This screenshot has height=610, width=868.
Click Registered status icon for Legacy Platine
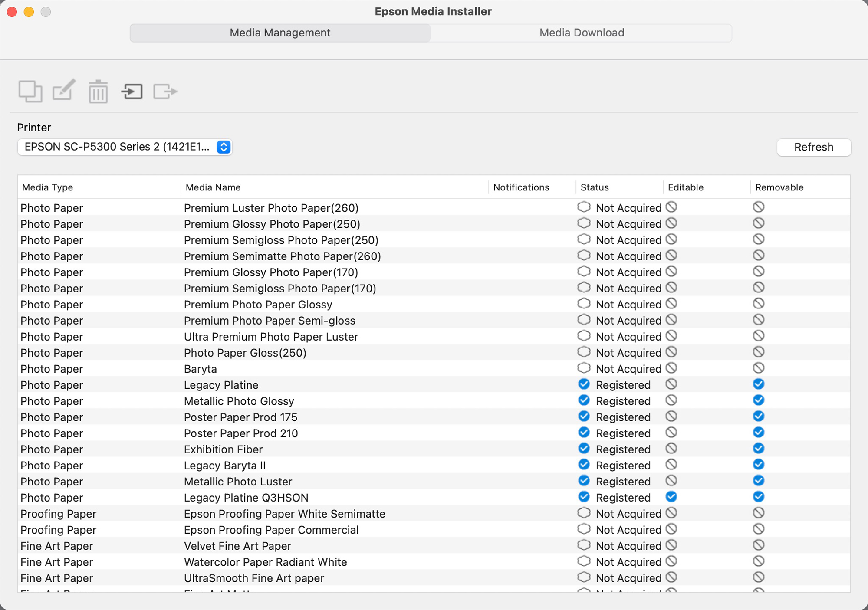coord(584,384)
